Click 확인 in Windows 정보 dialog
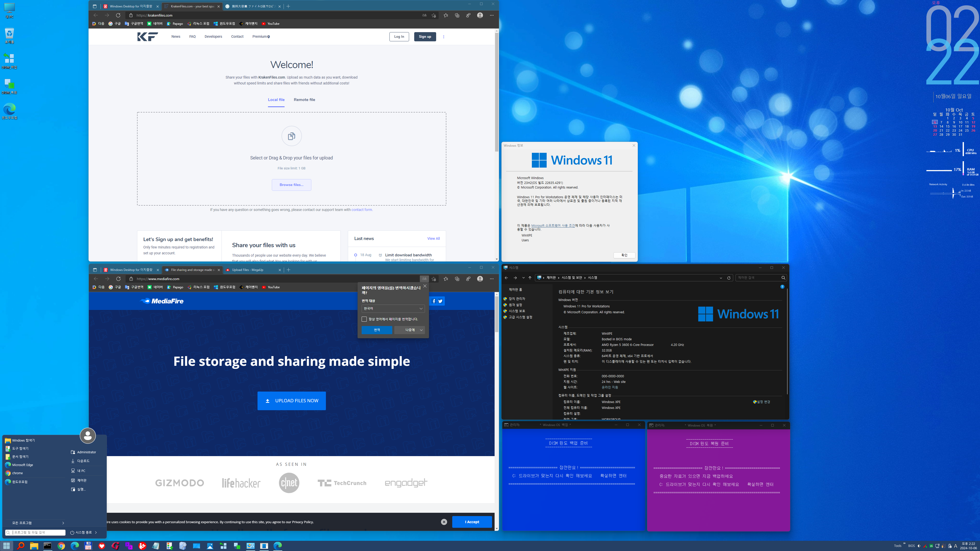Viewport: 980px width, 551px height. (624, 255)
